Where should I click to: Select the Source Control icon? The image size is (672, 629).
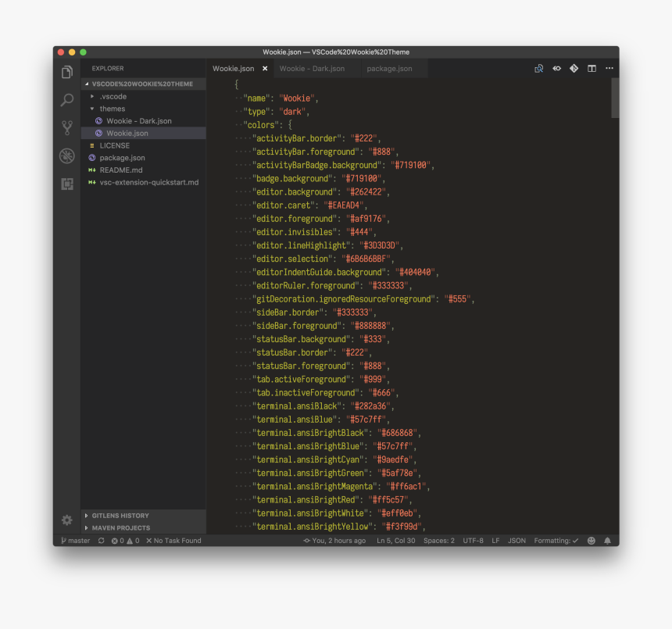(x=67, y=127)
